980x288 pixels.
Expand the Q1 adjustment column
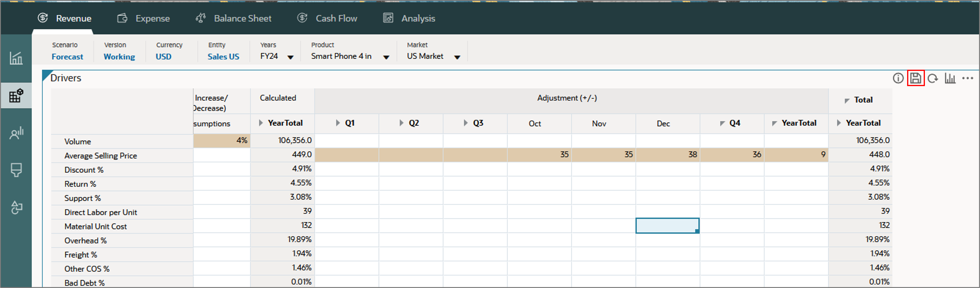click(x=338, y=123)
